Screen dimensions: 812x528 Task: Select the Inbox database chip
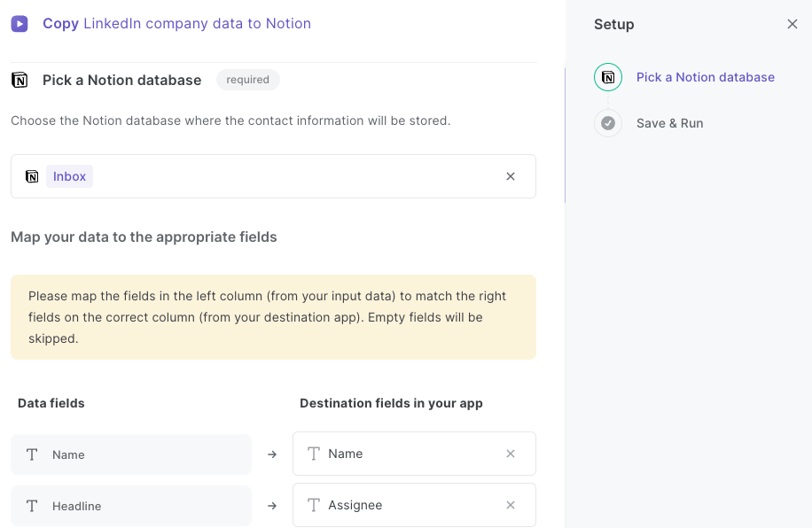point(69,176)
